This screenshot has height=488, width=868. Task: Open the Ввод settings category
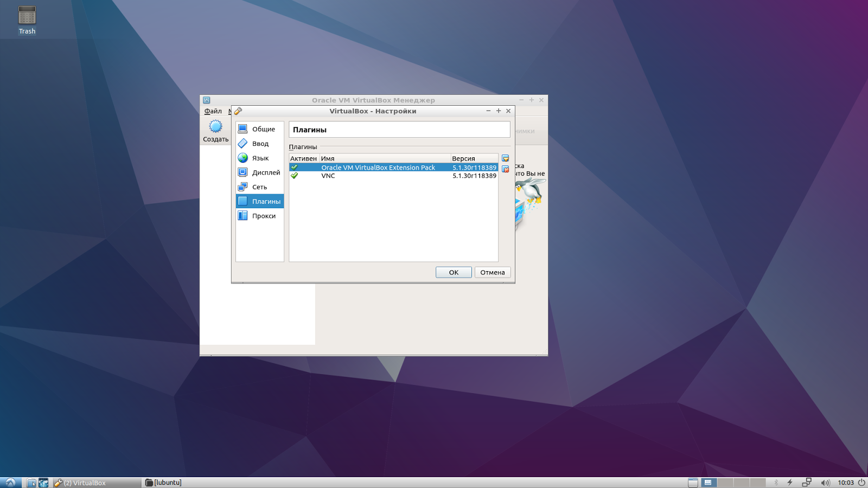pos(260,144)
